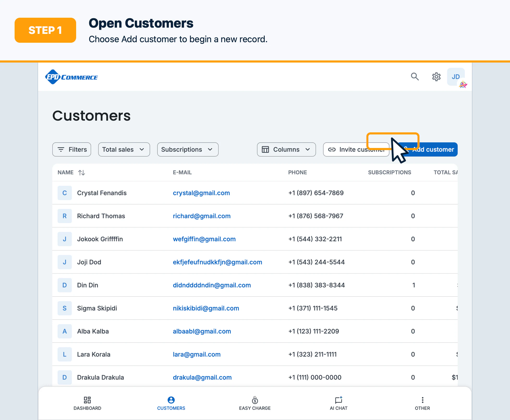510x420 pixels.
Task: Click Crystal Fenandis avatar letter C
Action: tap(65, 193)
